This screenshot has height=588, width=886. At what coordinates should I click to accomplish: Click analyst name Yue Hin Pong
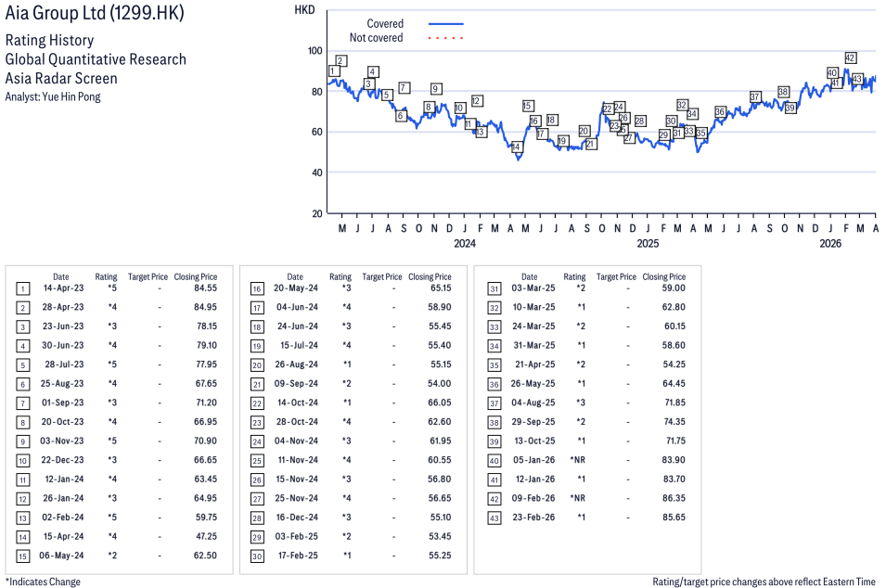(69, 96)
